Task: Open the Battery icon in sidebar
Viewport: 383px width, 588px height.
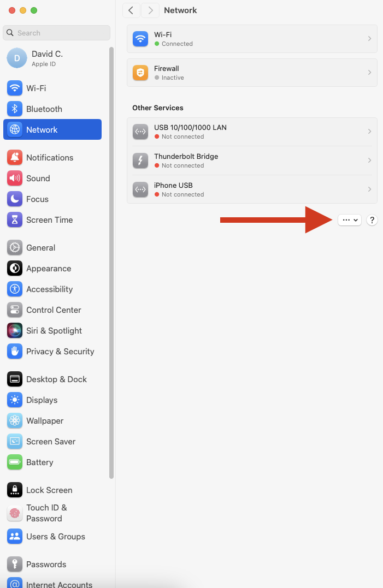Action: pos(15,462)
